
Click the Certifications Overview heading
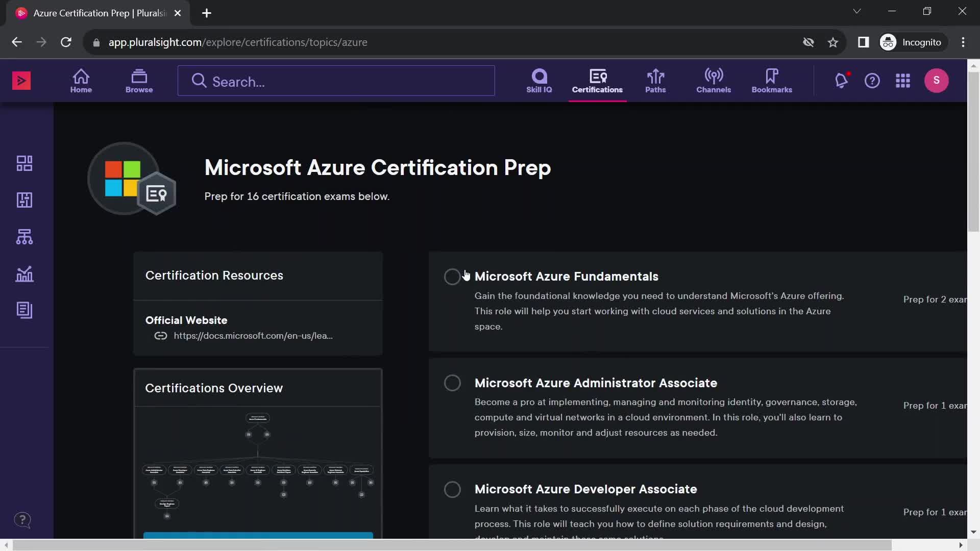point(214,388)
